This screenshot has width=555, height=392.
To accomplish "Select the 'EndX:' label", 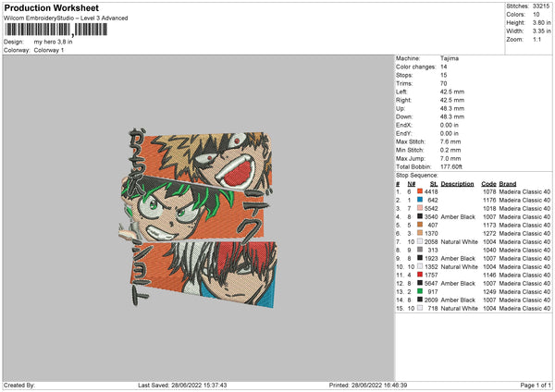I will 404,125.
